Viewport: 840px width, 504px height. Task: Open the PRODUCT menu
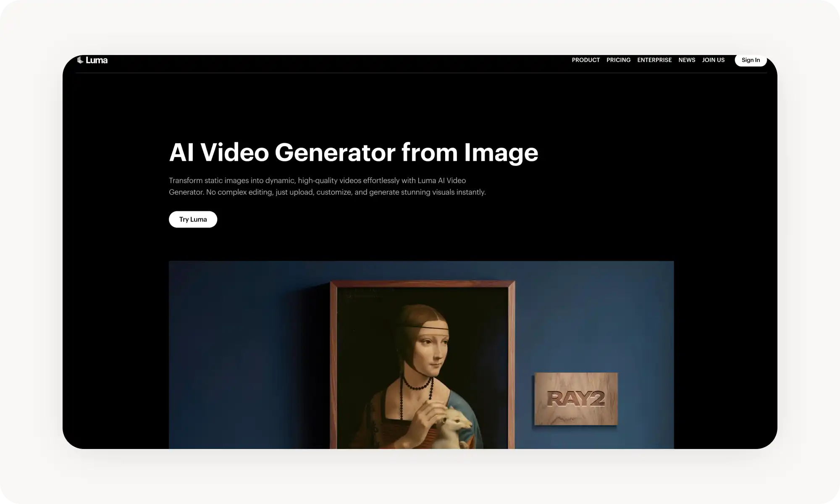(x=585, y=60)
